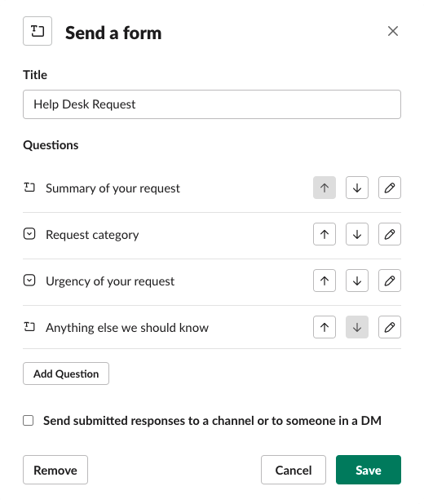Click the 'Title' field label
424x504 pixels.
click(x=35, y=75)
